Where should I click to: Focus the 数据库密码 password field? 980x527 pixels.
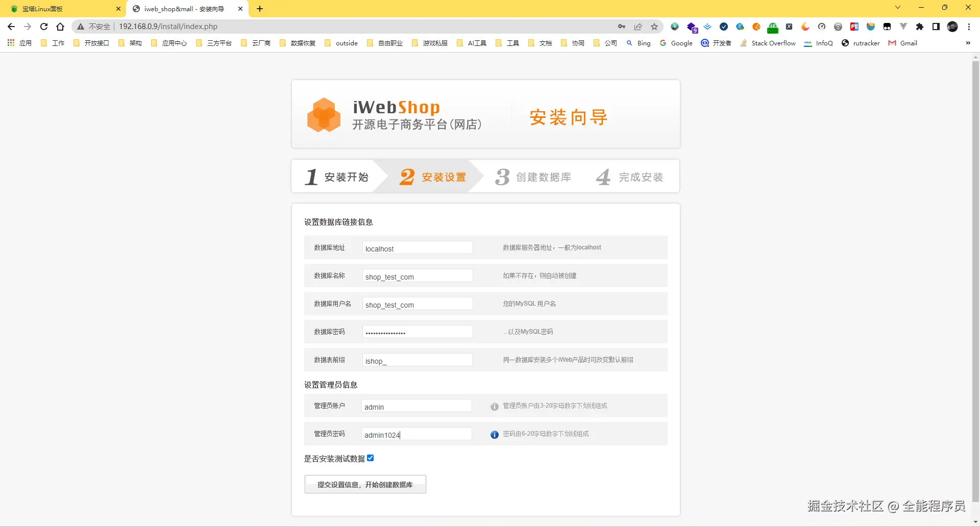[x=418, y=332]
